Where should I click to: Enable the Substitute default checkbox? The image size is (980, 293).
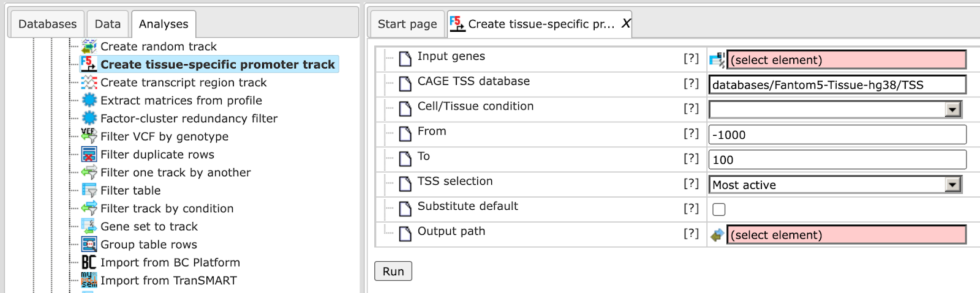point(719,210)
